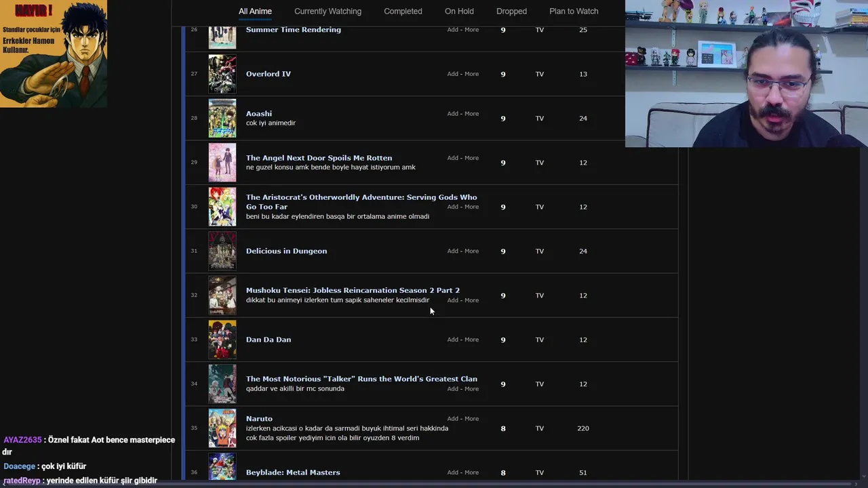Click rank number 31 in the list

[194, 251]
